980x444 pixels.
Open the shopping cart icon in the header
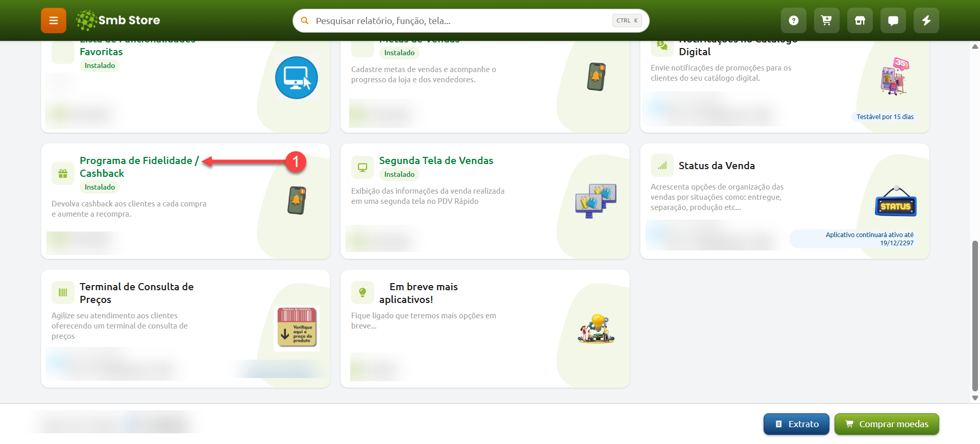(827, 20)
